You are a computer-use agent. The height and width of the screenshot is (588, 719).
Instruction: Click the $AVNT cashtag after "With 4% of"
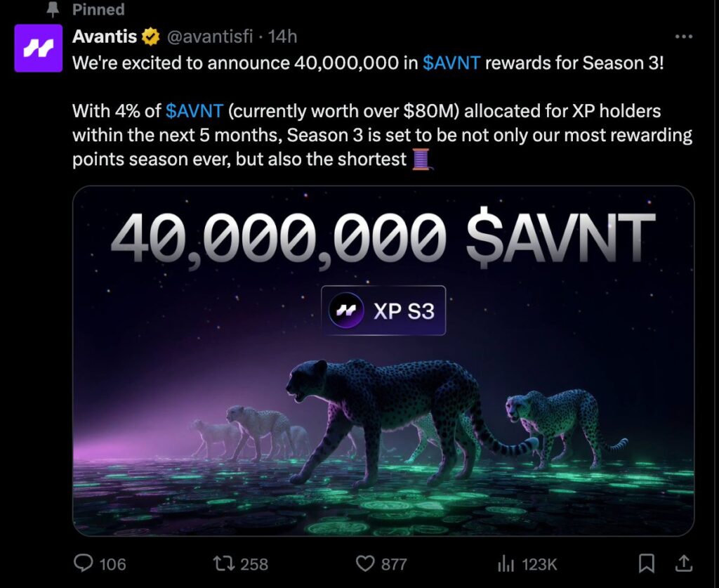[x=194, y=111]
